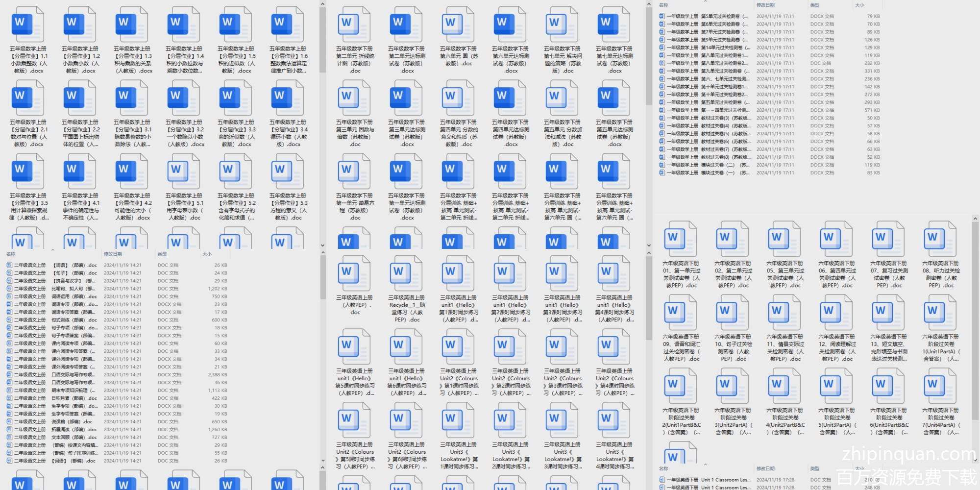Viewport: 980px width, 490px height.
Task: Select the 2.2 平面图上标出物体的位置 file icon
Action: (x=80, y=98)
